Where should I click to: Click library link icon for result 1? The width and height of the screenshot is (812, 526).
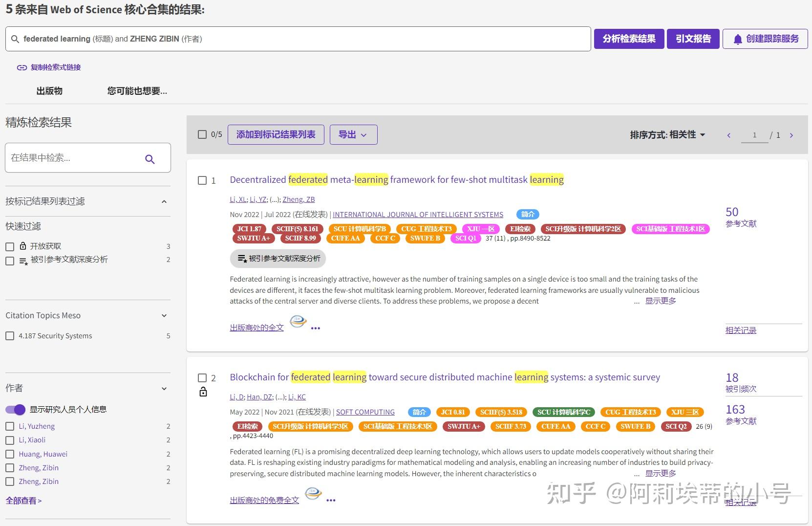coord(299,321)
